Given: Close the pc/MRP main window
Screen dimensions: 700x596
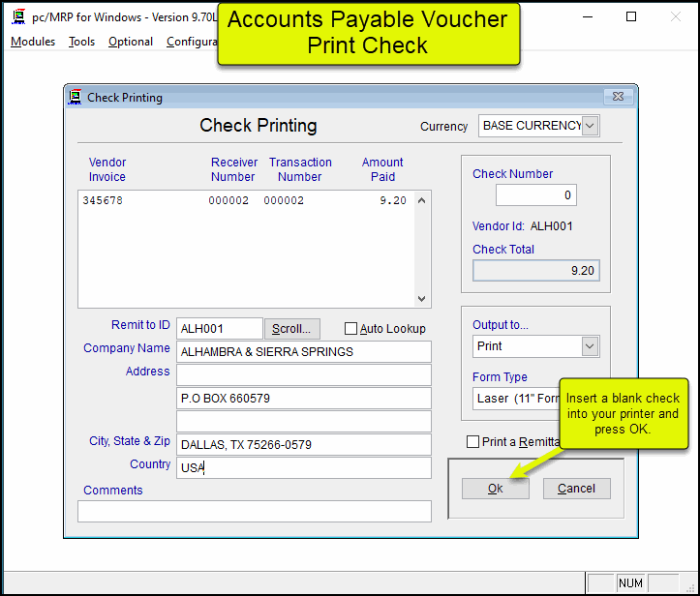Looking at the screenshot, I should (675, 16).
